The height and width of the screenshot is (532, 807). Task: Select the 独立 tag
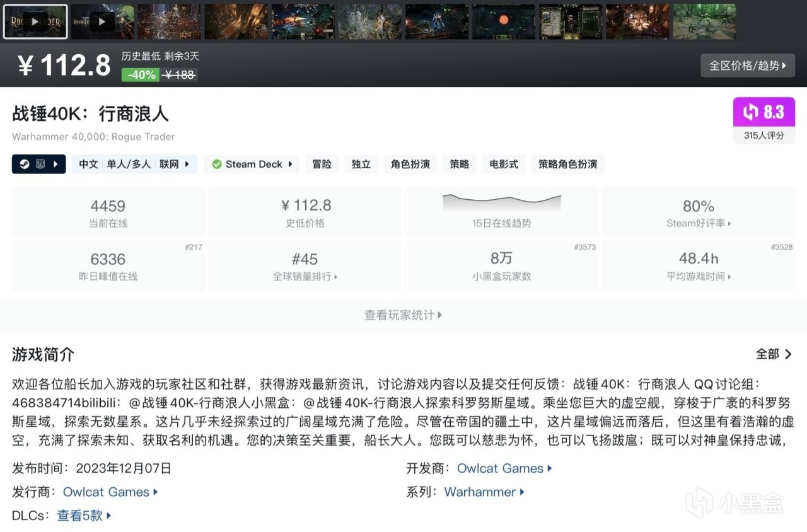pyautogui.click(x=361, y=165)
